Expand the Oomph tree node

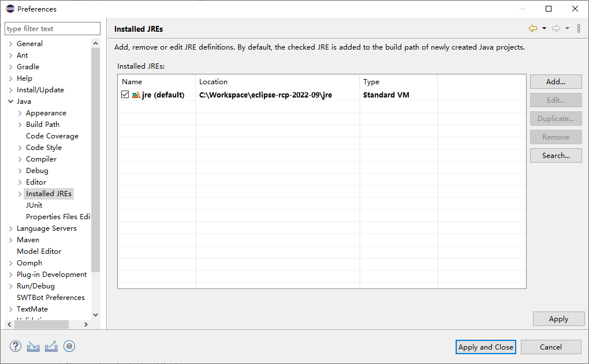(10, 264)
